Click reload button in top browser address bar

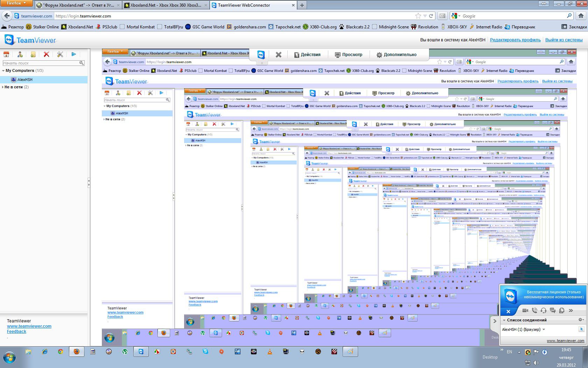click(x=431, y=16)
